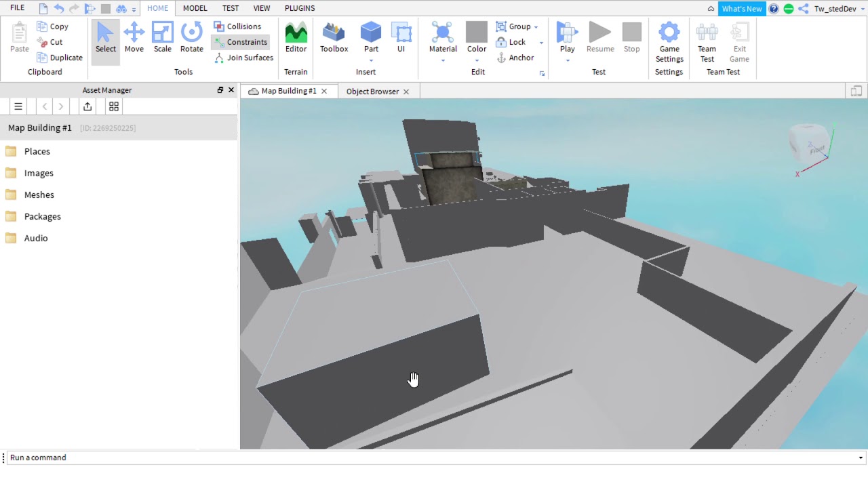The height and width of the screenshot is (488, 868).
Task: Open the Meshes folder in Asset Manager
Action: tap(39, 195)
